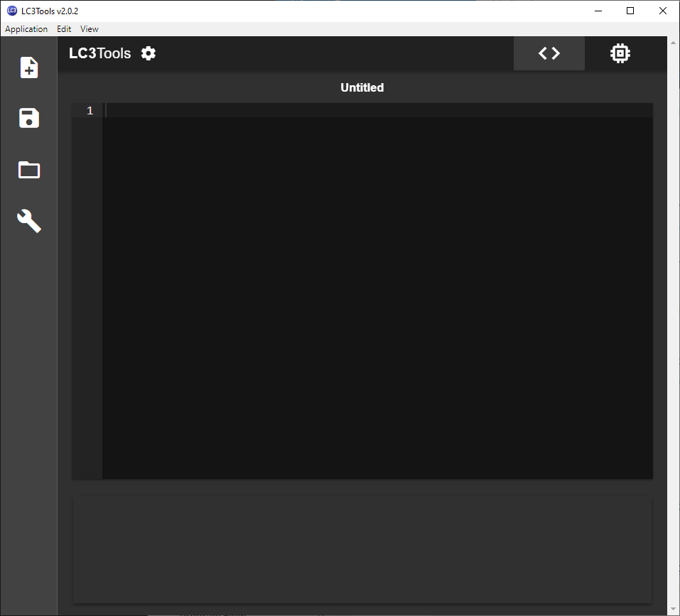Maximize the LC3Tools window
680x616 pixels.
630,11
